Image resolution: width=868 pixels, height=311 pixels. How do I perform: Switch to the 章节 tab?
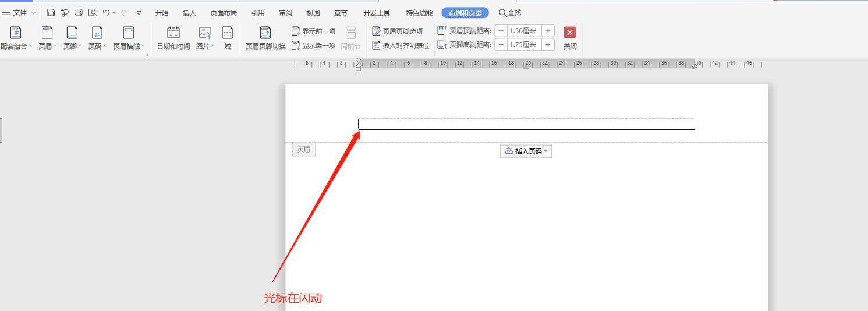pos(341,13)
